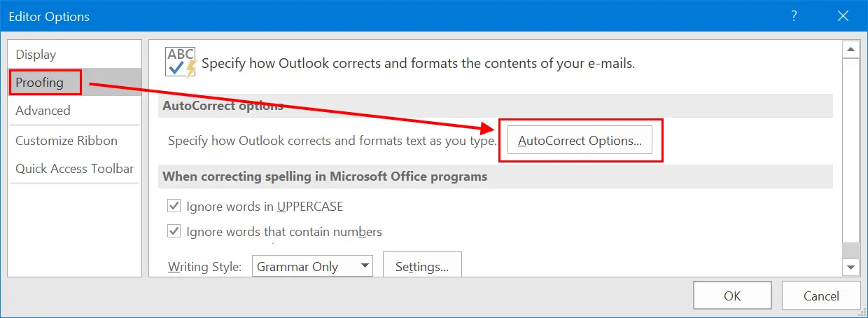Click the ABC spelling check icon
868x318 pixels.
coord(181,62)
